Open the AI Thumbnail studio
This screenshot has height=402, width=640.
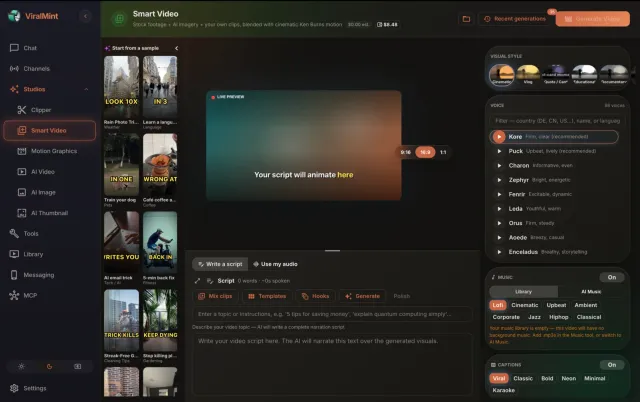49,213
